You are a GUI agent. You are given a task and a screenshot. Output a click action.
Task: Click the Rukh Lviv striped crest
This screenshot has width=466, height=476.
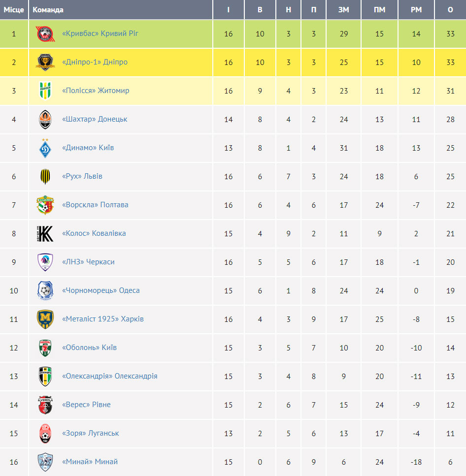pyautogui.click(x=45, y=176)
